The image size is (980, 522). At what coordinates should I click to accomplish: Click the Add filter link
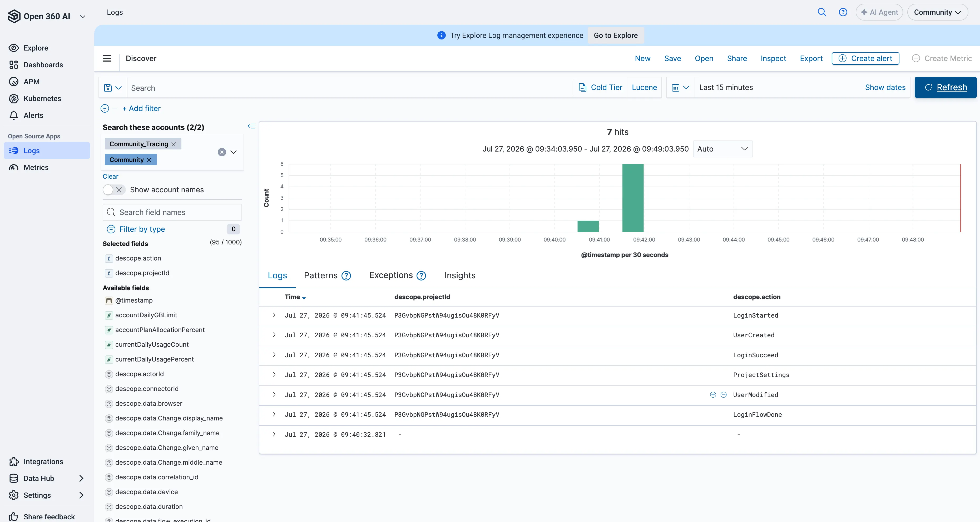pos(141,108)
